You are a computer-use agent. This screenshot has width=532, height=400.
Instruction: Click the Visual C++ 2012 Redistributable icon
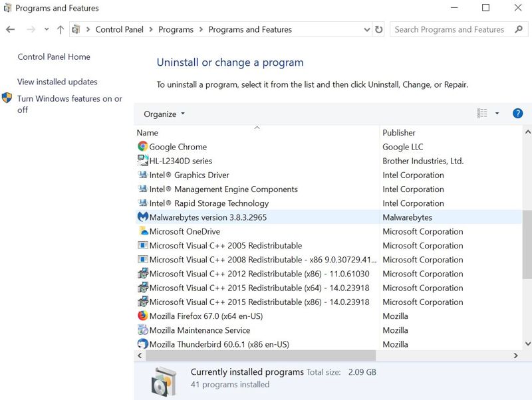[x=143, y=273]
